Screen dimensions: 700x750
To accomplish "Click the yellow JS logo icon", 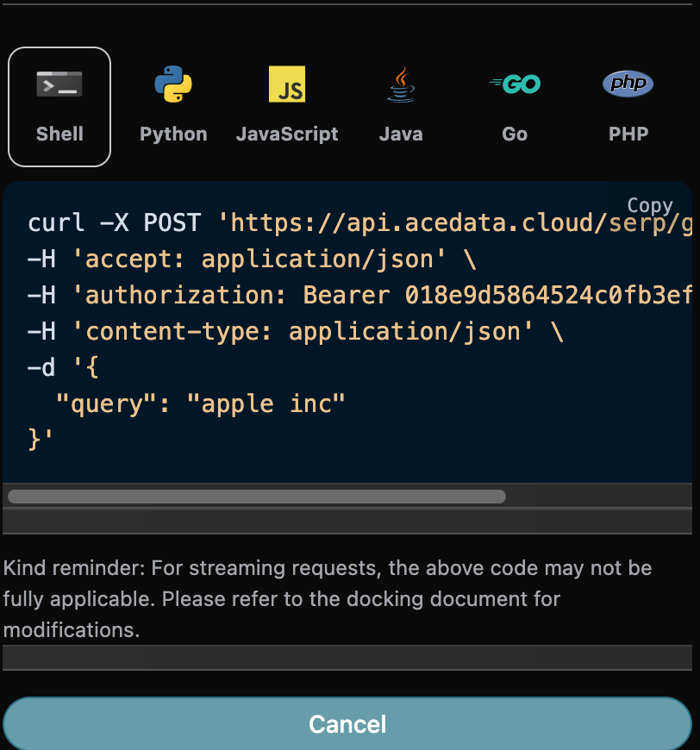I will click(287, 84).
